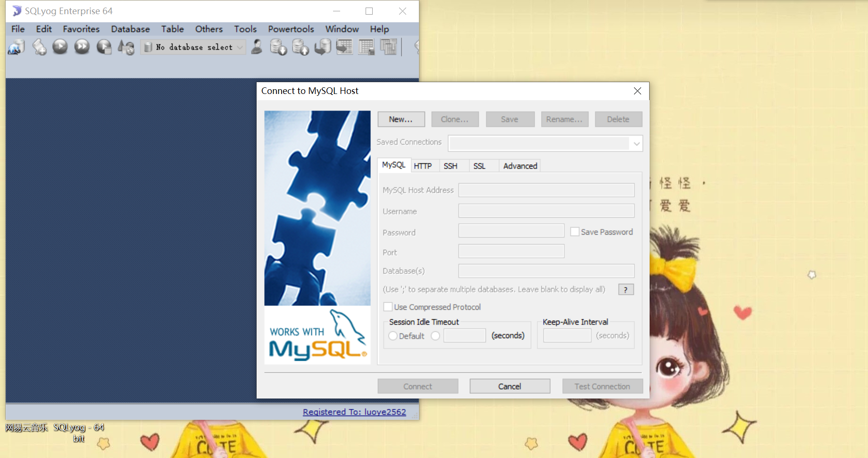Image resolution: width=868 pixels, height=458 pixels.
Task: Open the Edit menu
Action: tap(44, 29)
